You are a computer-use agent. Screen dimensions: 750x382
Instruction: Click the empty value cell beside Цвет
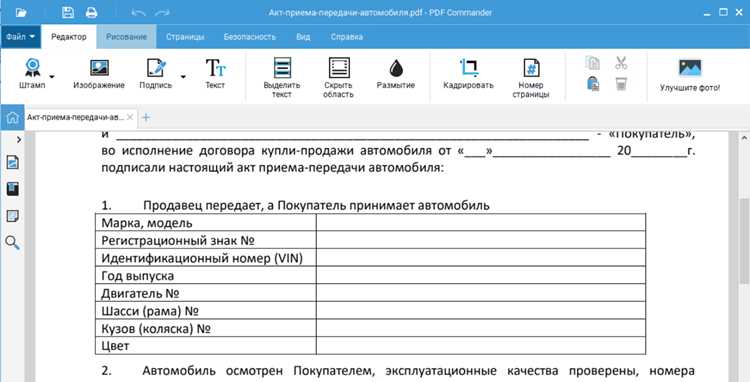tap(481, 346)
